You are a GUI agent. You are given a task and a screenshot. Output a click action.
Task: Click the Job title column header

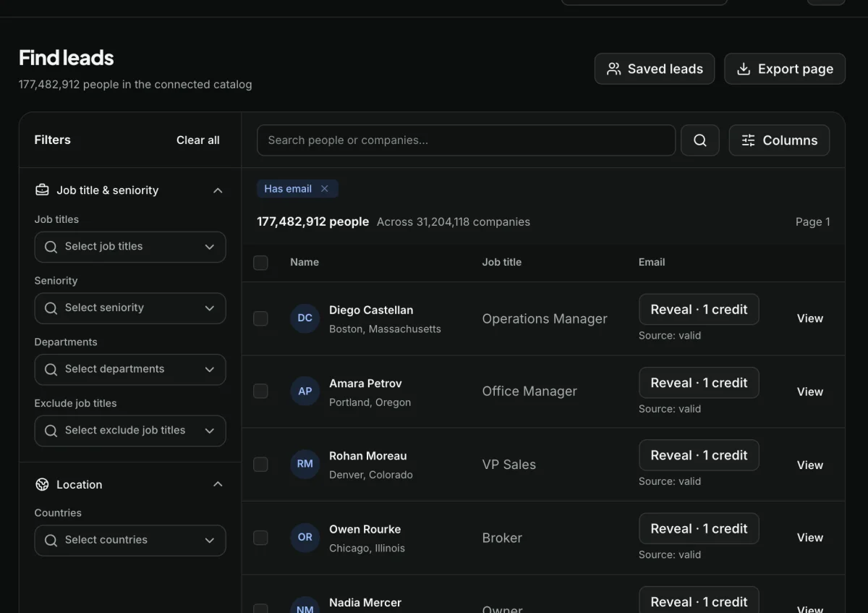(502, 263)
